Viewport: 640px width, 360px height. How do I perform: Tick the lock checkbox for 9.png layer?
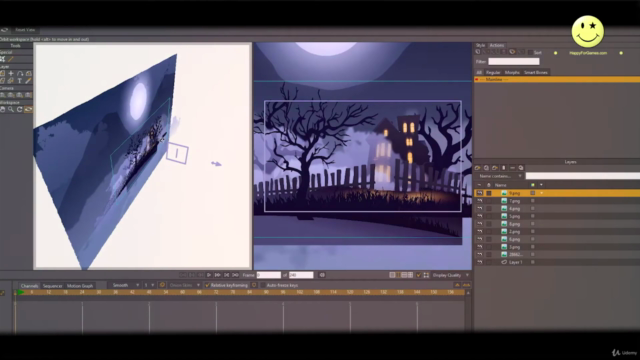489,193
